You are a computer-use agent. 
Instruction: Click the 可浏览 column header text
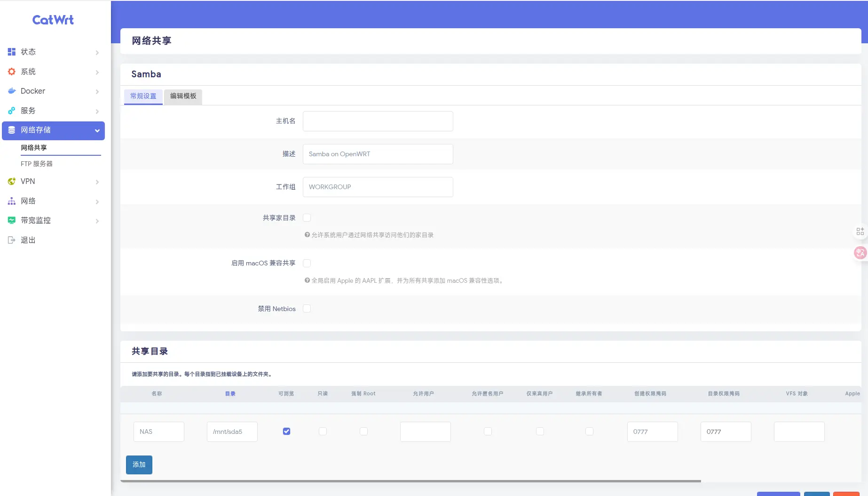pos(286,393)
